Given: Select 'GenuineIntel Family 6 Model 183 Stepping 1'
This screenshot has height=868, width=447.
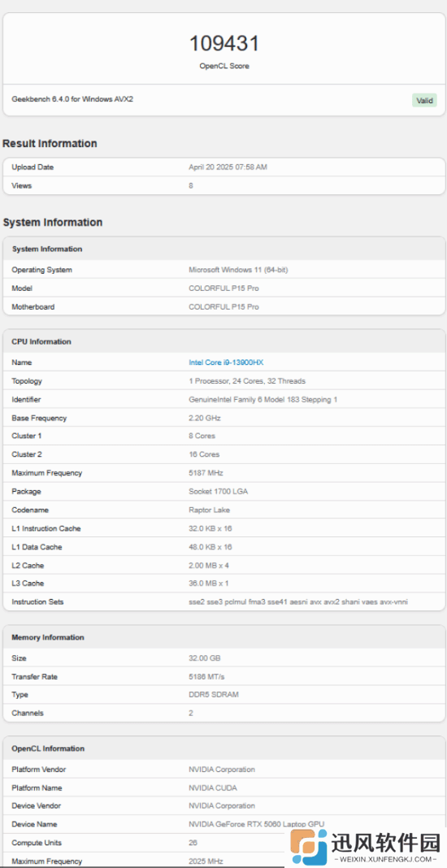Looking at the screenshot, I should click(x=263, y=400).
